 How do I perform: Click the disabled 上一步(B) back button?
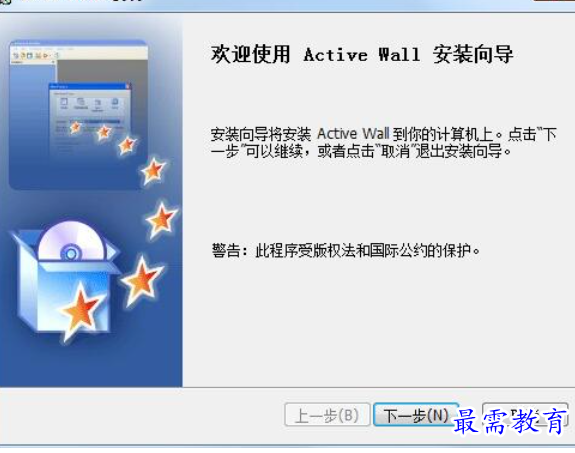click(x=327, y=415)
